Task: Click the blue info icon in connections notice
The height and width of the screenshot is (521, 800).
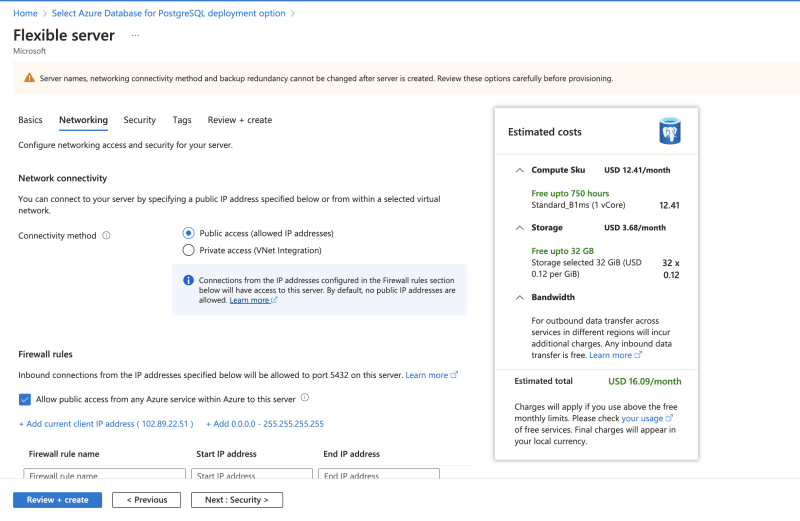Action: 188,280
